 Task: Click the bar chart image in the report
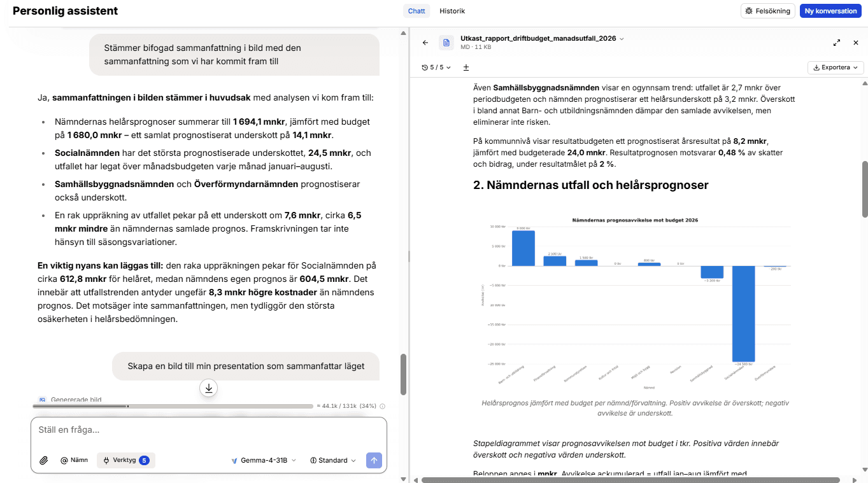[636, 302]
